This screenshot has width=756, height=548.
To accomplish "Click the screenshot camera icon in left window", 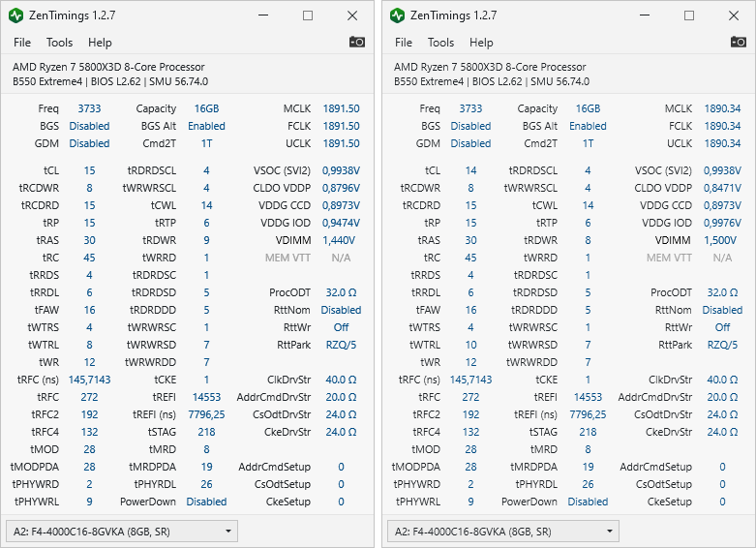I will (357, 42).
